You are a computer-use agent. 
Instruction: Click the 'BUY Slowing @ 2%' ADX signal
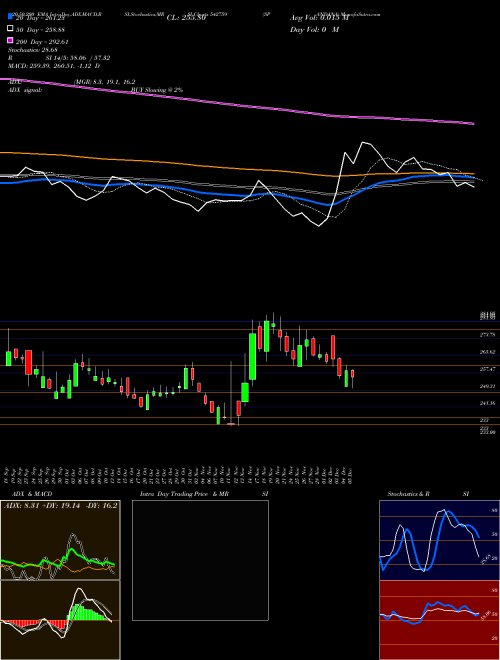click(157, 90)
